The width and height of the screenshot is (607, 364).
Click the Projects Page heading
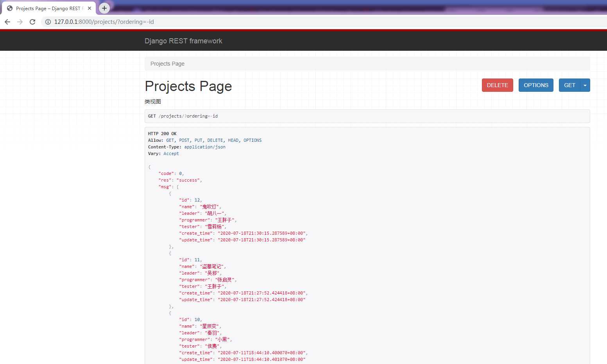(188, 86)
